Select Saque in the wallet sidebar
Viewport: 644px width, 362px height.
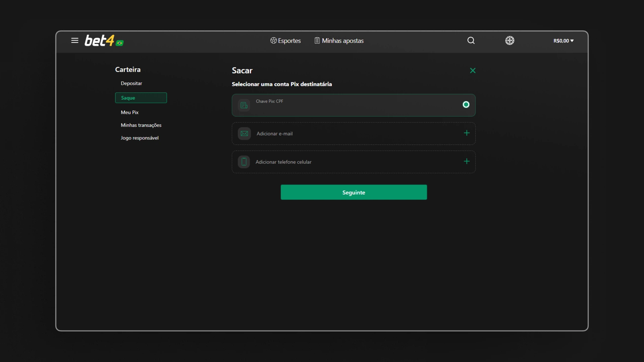tap(141, 98)
